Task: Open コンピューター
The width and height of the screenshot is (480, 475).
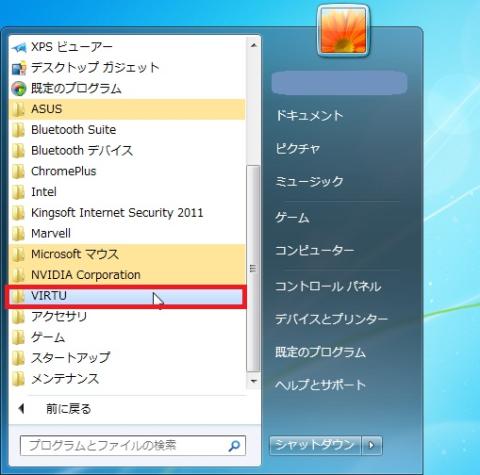Action: [x=314, y=251]
